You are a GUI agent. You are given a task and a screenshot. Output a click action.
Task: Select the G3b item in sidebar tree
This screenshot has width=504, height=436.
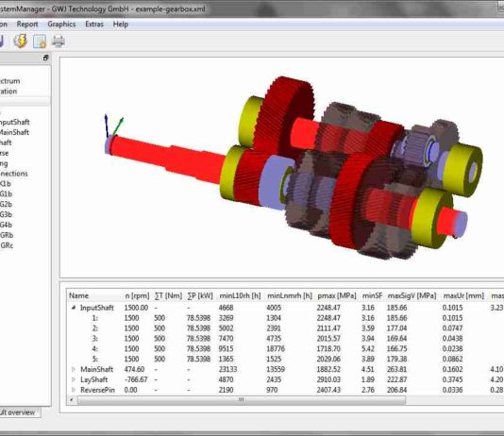[x=6, y=214]
